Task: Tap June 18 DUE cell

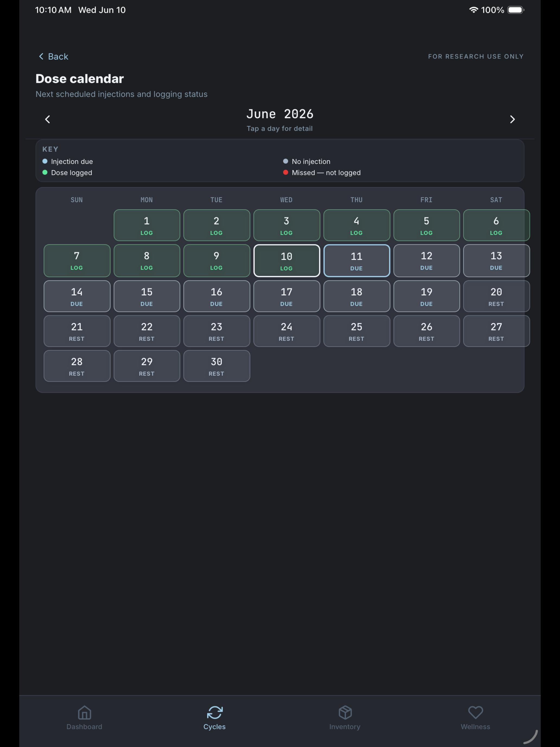Action: 357,296
